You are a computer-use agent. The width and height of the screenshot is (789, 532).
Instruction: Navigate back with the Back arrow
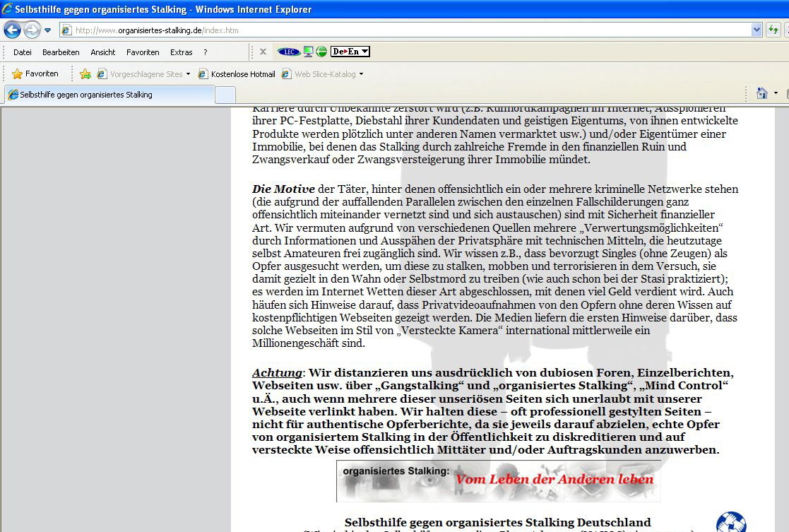pos(11,30)
